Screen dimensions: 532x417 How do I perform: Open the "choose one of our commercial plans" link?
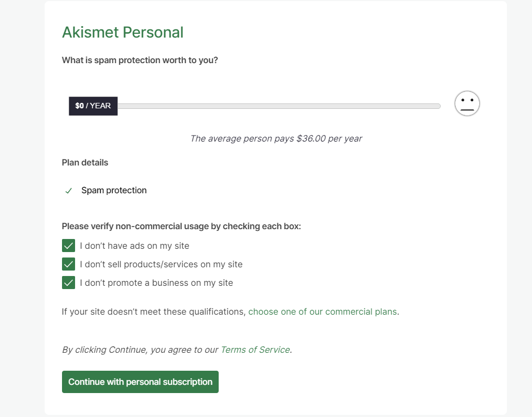point(323,312)
